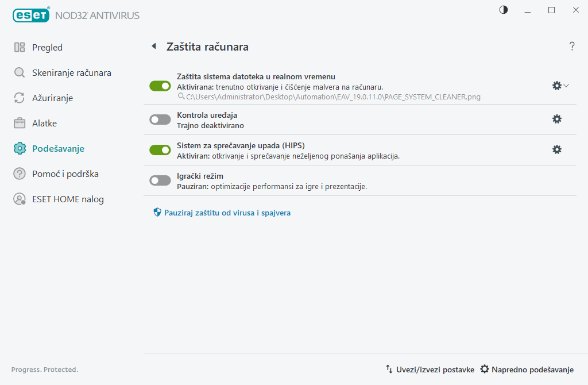
Task: Click the Skeniranje računara magnifier icon
Action: click(20, 73)
